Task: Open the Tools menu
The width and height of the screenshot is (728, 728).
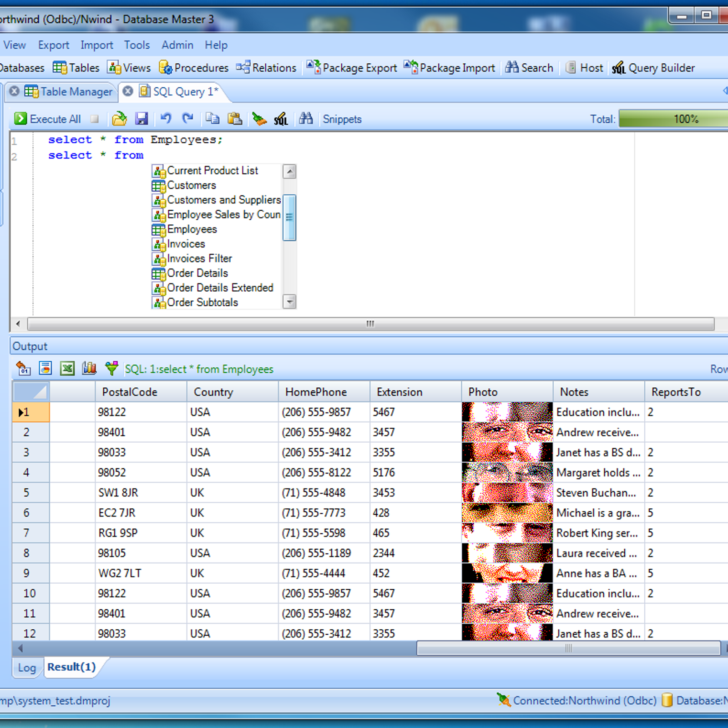Action: [137, 45]
